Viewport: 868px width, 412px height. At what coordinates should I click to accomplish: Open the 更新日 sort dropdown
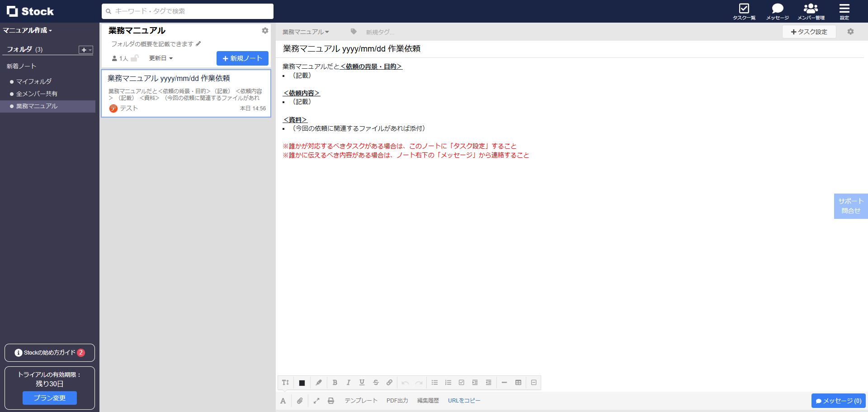pos(160,58)
